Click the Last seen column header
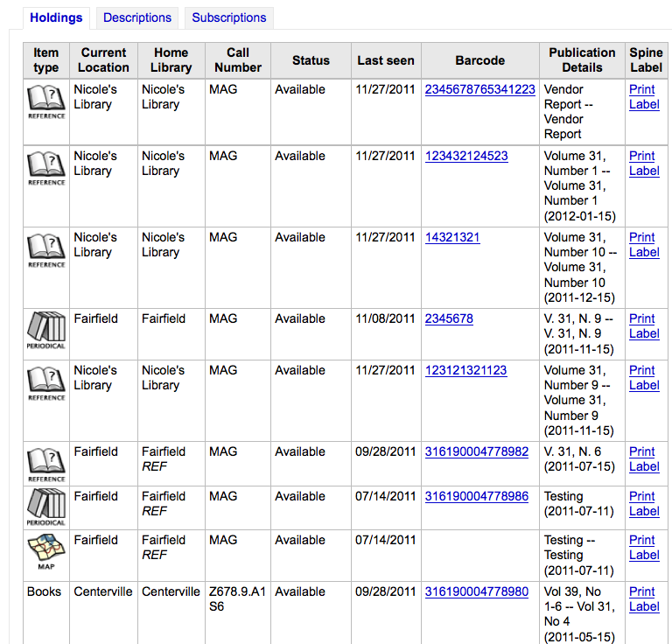This screenshot has height=644, width=672. coord(386,60)
